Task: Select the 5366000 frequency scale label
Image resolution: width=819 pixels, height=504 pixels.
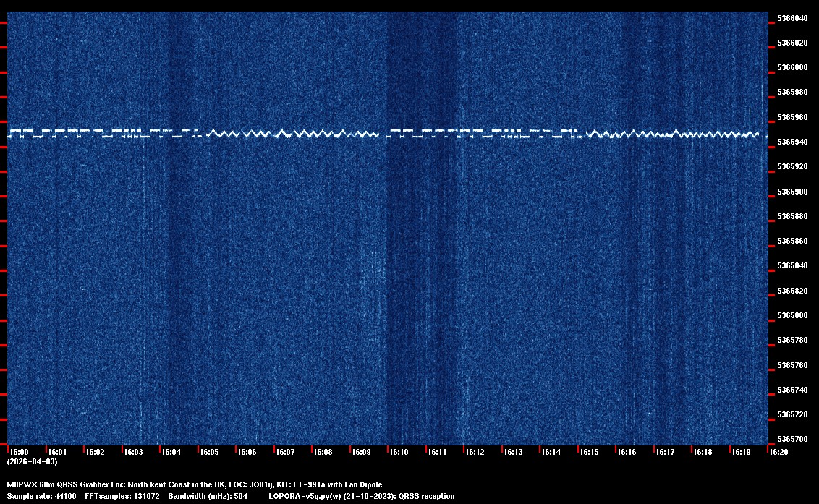Action: click(792, 67)
